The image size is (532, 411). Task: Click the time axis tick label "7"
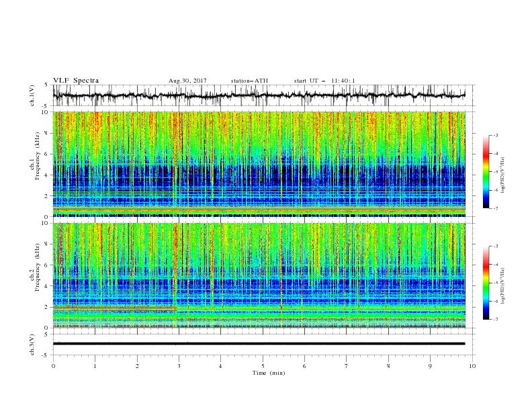tap(347, 366)
